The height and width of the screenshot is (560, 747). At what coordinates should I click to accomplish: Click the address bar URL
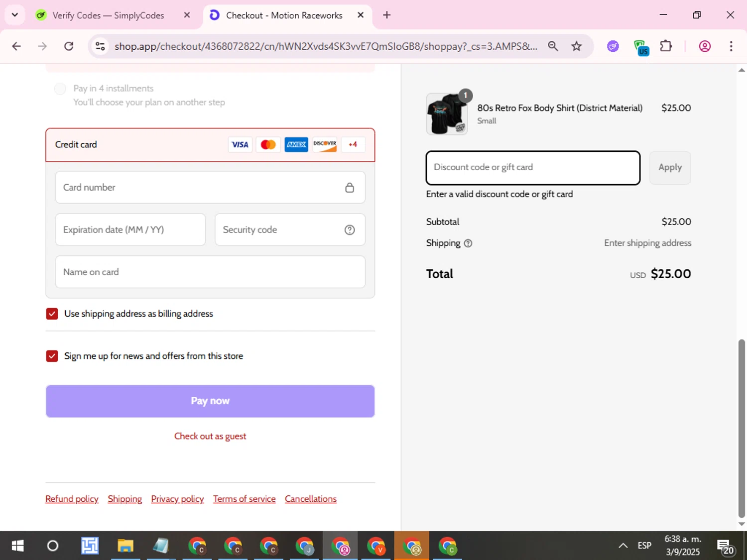click(x=326, y=46)
